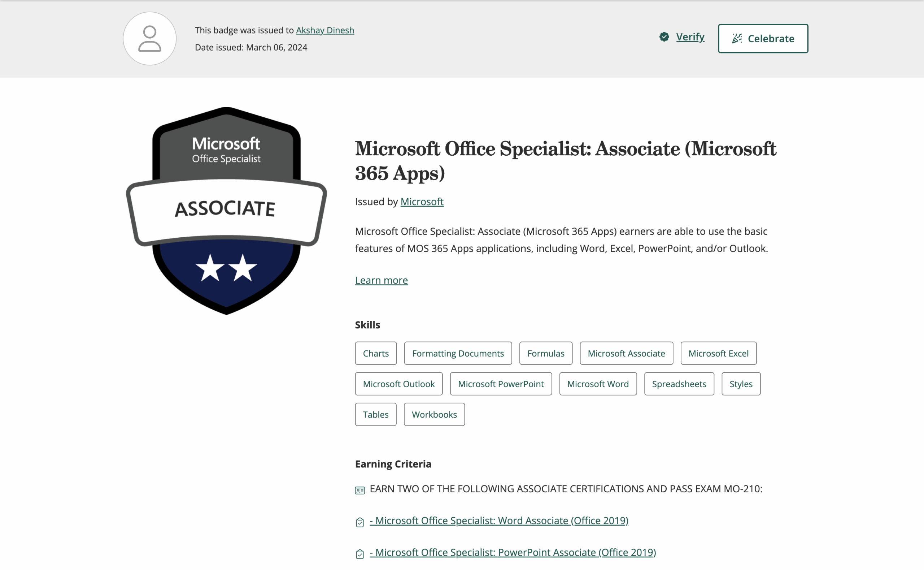Select the Microsoft Associate skill tag
This screenshot has height=570, width=924.
pyautogui.click(x=627, y=353)
